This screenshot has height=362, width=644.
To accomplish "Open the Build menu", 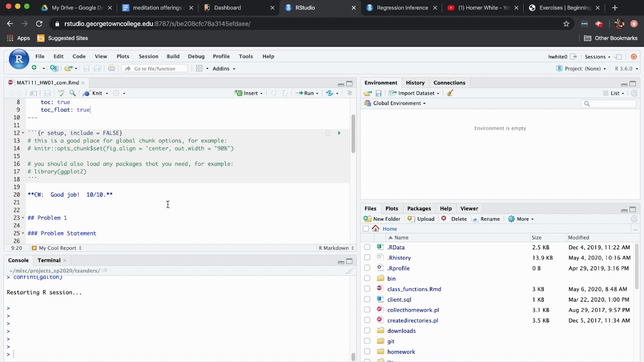I will (173, 56).
